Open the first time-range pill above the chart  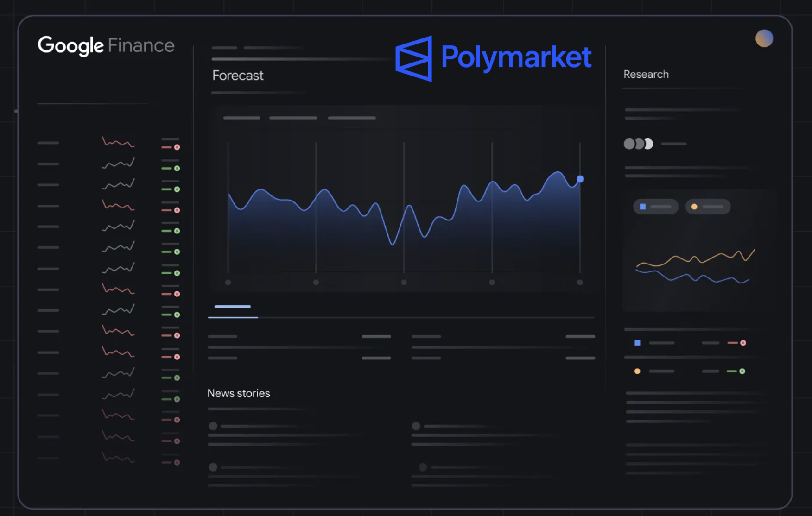coord(241,118)
